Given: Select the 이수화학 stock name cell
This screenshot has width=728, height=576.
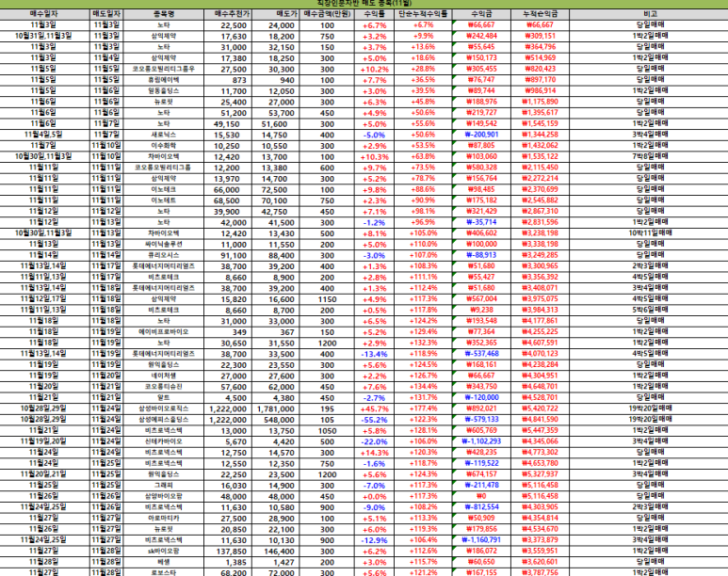Looking at the screenshot, I should pyautogui.click(x=164, y=146).
